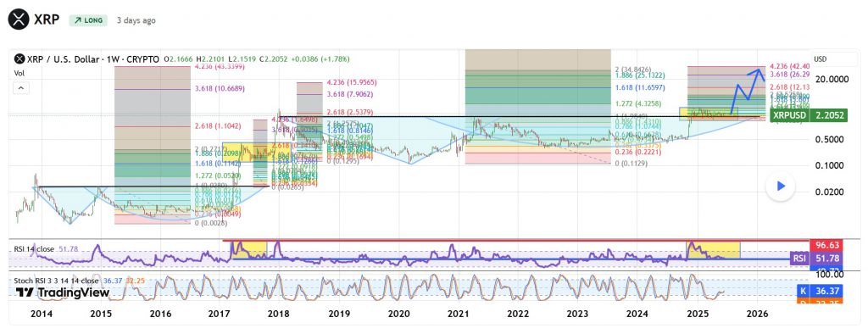868x334 pixels.
Task: Click the 36.37 K value tag
Action: pyautogui.click(x=827, y=291)
